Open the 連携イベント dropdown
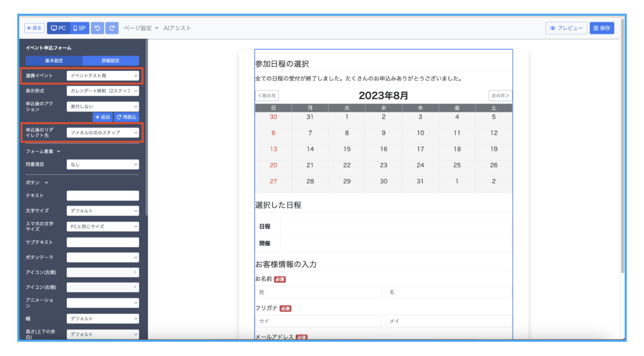The image size is (644, 356). [x=103, y=76]
